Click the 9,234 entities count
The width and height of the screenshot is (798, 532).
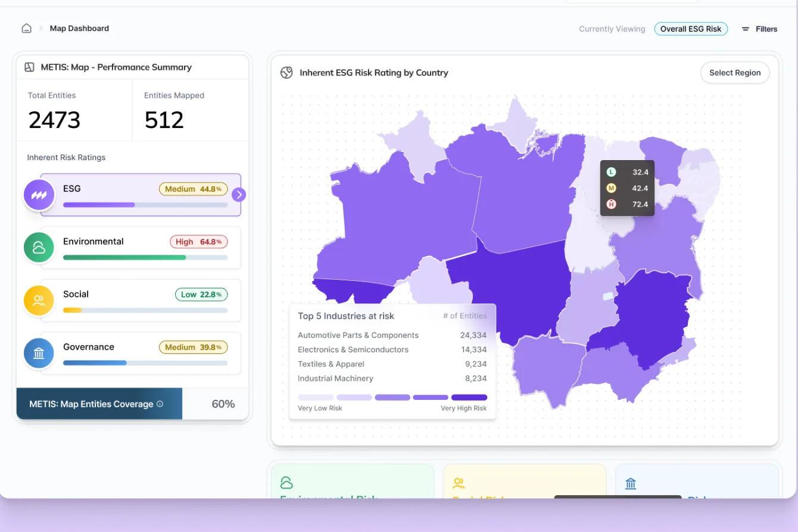click(476, 364)
